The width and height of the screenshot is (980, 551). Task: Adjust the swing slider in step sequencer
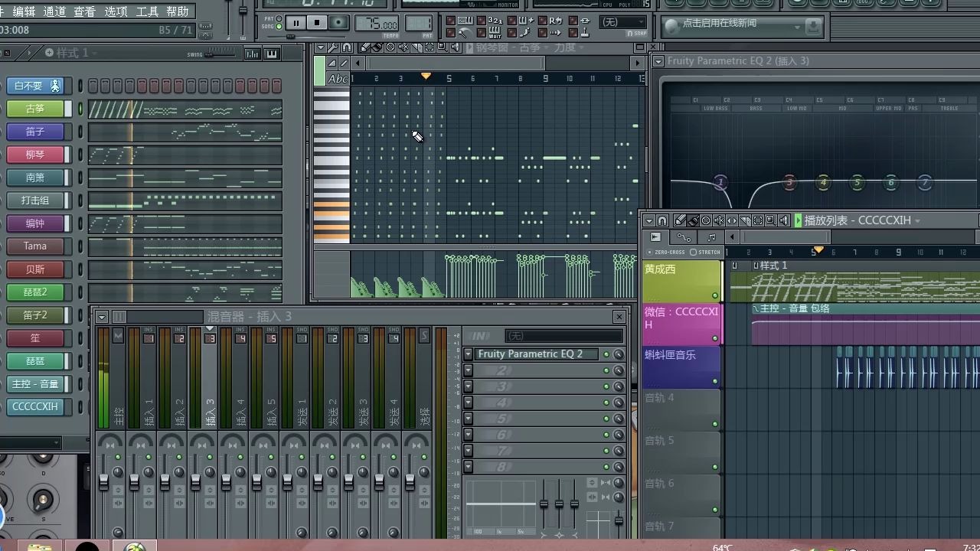point(221,54)
